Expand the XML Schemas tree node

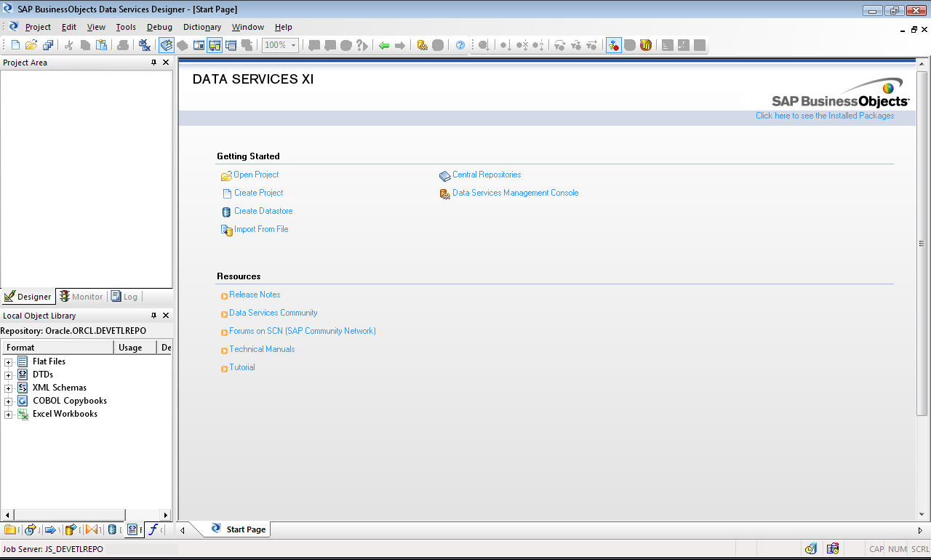click(x=9, y=388)
